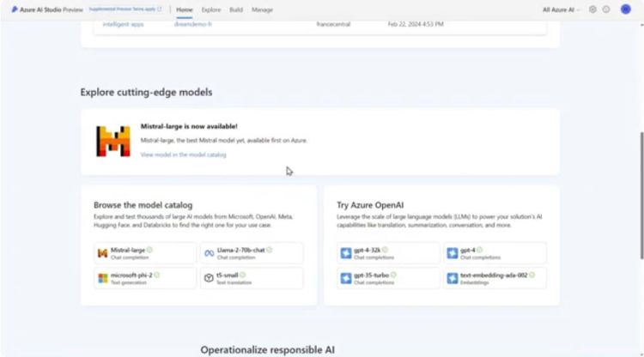The image size is (644, 357).
Task: Open the Mistral-large model card
Action: [145, 253]
